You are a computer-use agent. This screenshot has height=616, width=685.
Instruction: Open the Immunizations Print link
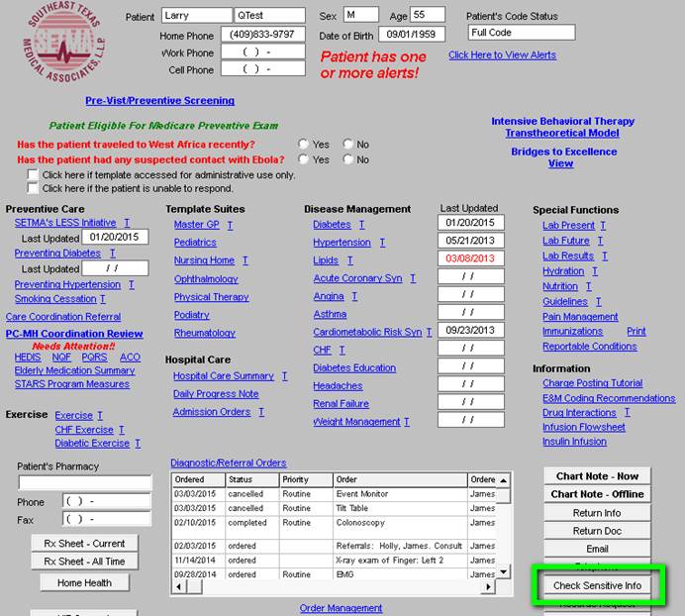636,332
